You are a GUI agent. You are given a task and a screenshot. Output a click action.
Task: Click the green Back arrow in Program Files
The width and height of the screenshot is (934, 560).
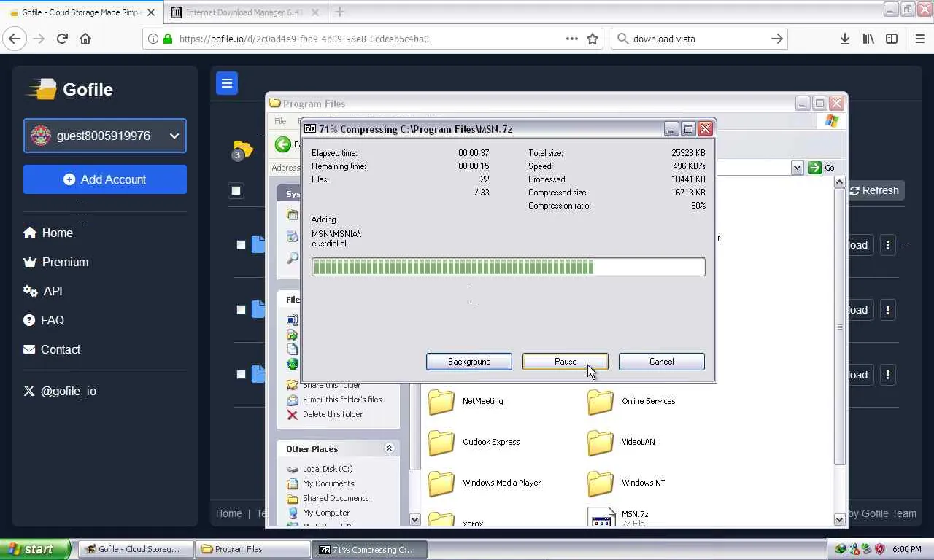tap(283, 144)
